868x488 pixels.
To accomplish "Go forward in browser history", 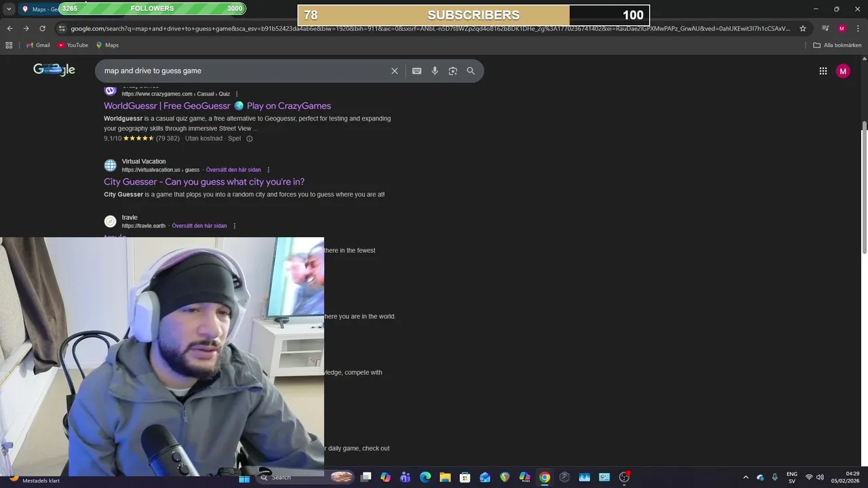I will click(x=26, y=28).
